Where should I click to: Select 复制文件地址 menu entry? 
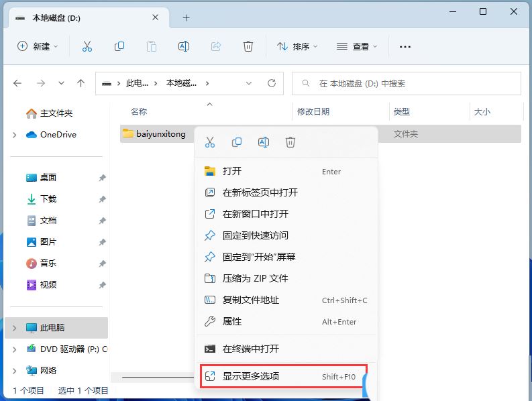pyautogui.click(x=286, y=300)
